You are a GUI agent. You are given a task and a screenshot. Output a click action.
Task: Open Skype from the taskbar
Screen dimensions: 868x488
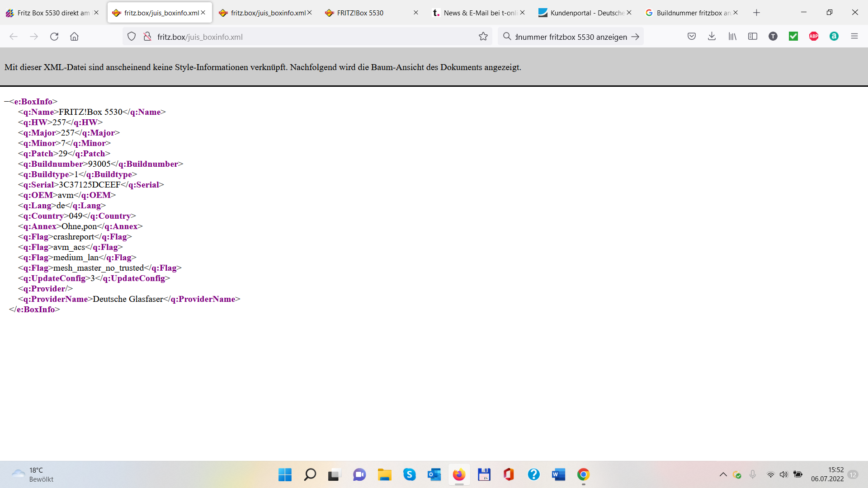click(410, 475)
